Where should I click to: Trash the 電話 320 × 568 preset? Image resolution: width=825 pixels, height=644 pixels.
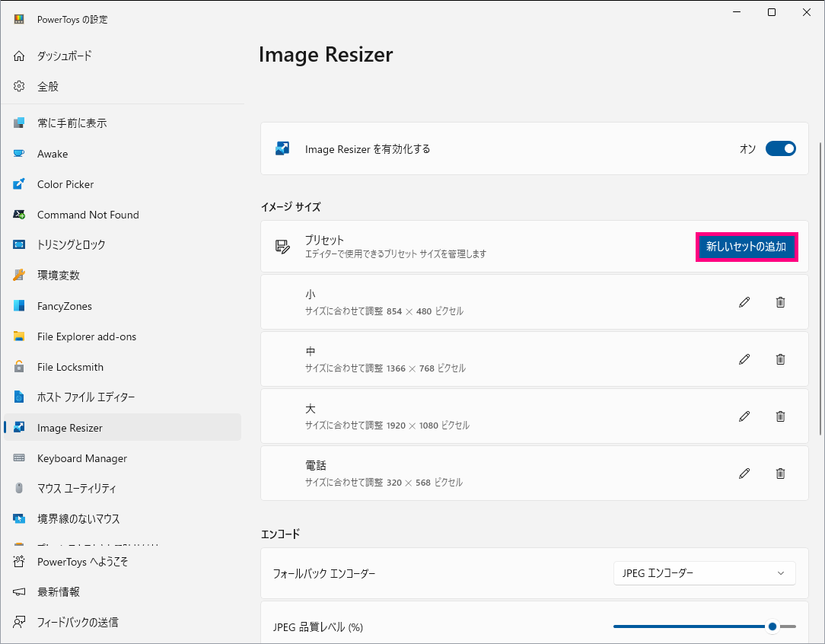780,473
